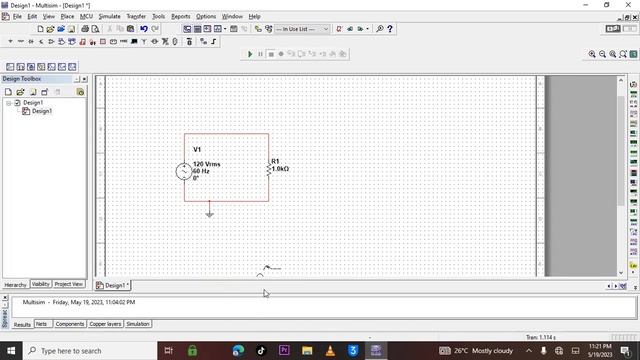Select the Hierarchy tab
The width and height of the screenshot is (640, 360).
click(16, 285)
